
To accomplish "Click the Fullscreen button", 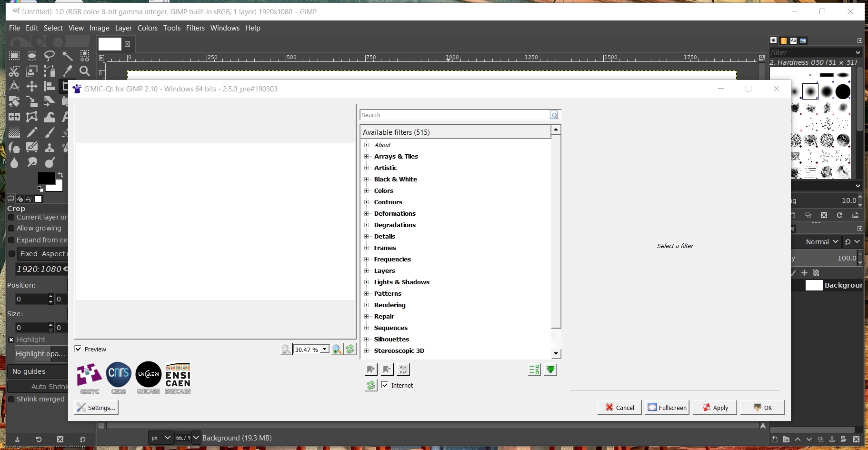I will 667,408.
